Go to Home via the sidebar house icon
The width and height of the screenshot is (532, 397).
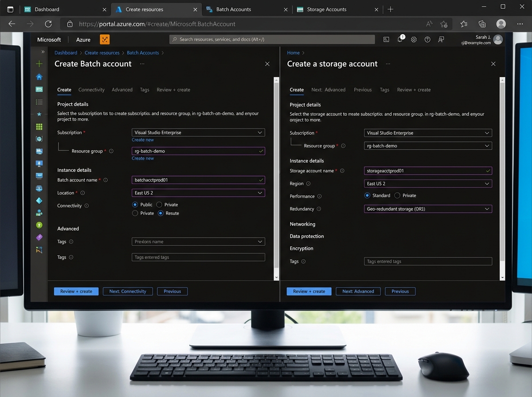39,76
